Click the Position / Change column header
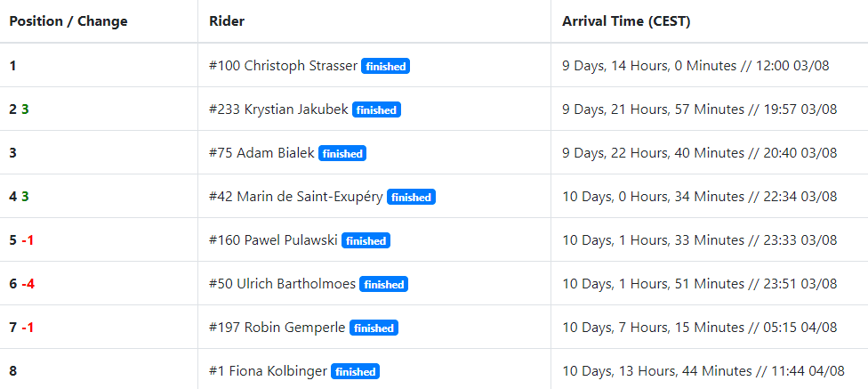Image resolution: width=868 pixels, height=389 pixels. pyautogui.click(x=68, y=21)
